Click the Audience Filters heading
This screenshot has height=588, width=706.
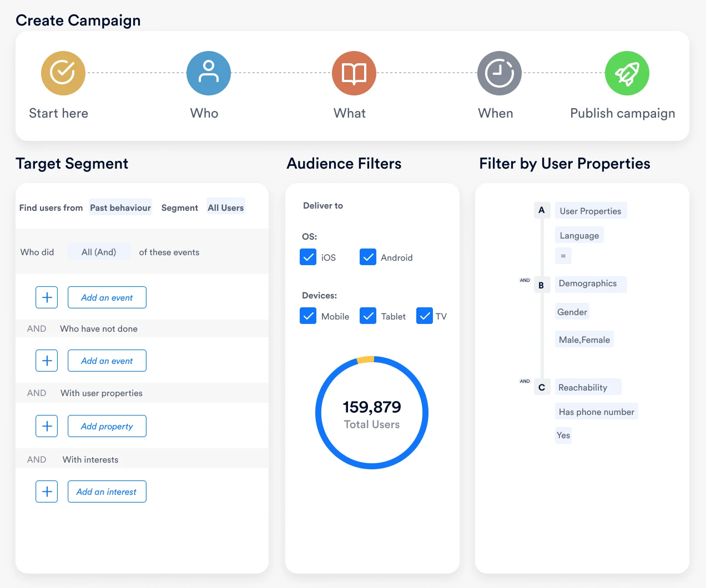(344, 164)
